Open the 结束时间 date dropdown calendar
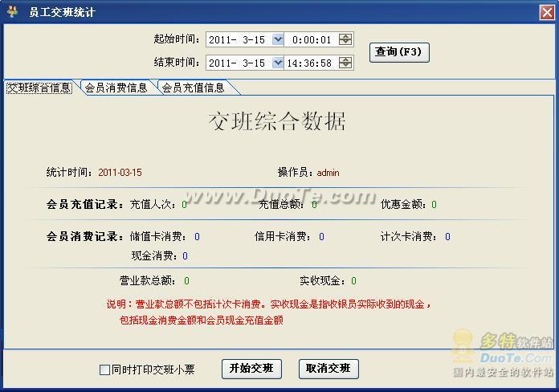559x392 pixels. click(x=278, y=63)
